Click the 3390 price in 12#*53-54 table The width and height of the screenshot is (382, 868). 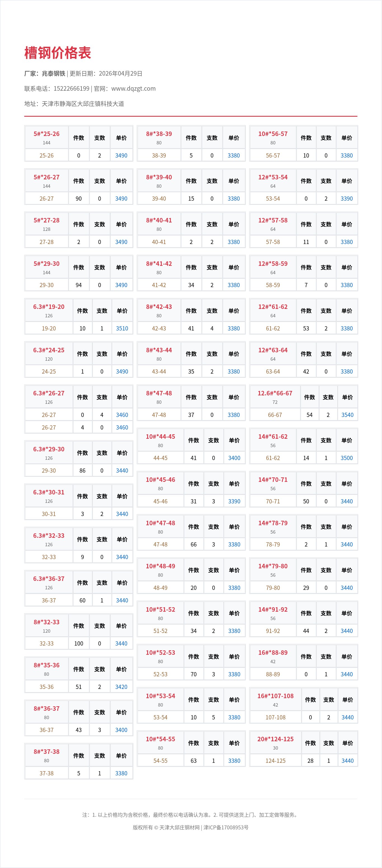click(x=347, y=198)
